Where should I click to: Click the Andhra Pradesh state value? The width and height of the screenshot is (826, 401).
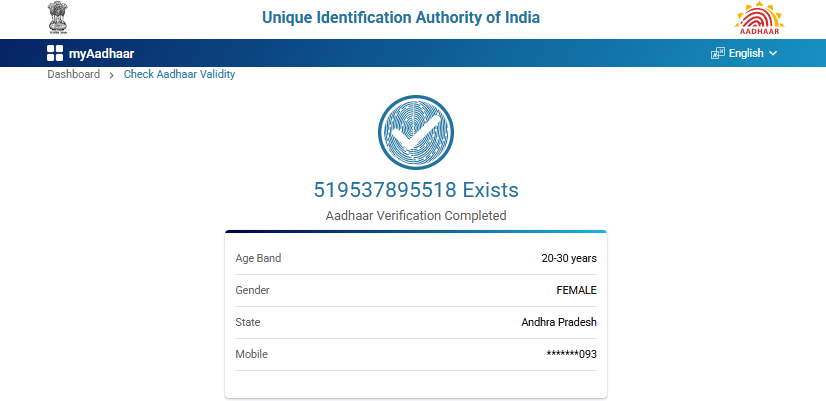[559, 322]
